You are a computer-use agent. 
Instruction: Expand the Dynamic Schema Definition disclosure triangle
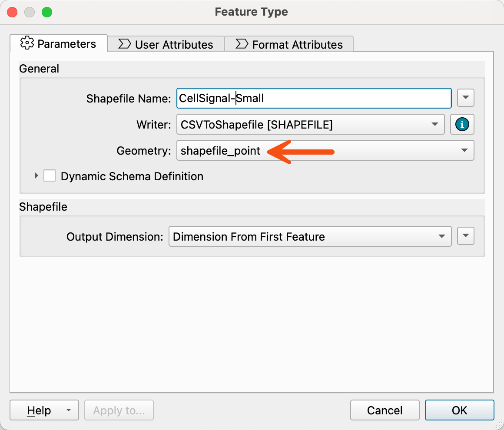coord(36,175)
